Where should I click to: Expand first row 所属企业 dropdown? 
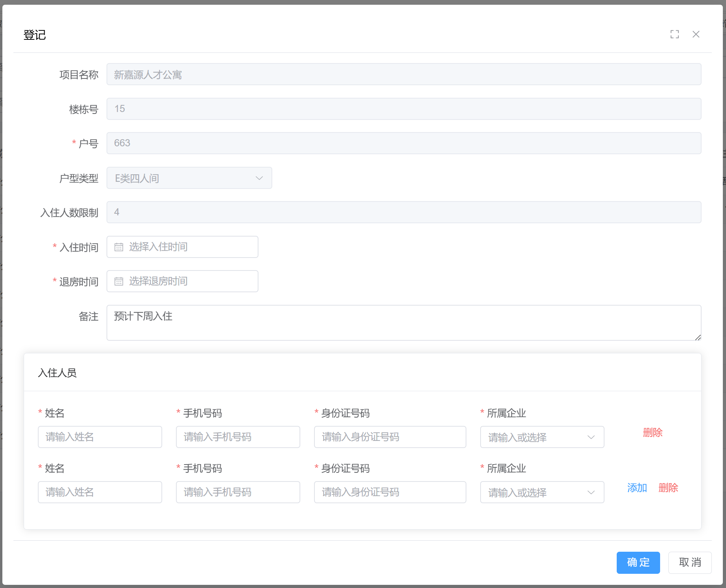[542, 437]
